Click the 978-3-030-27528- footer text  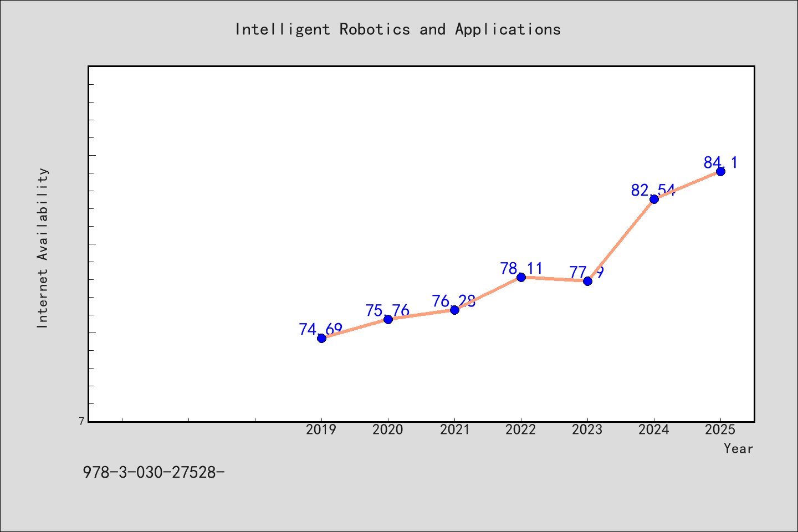154,472
